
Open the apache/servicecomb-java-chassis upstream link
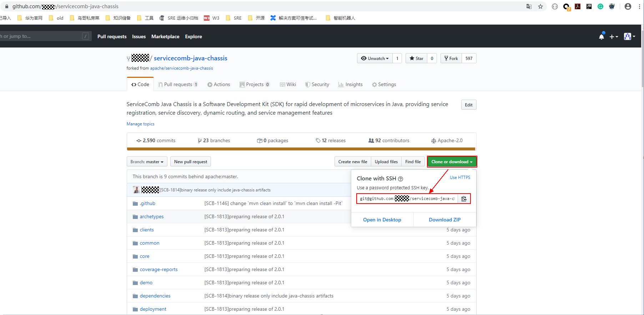[181, 68]
